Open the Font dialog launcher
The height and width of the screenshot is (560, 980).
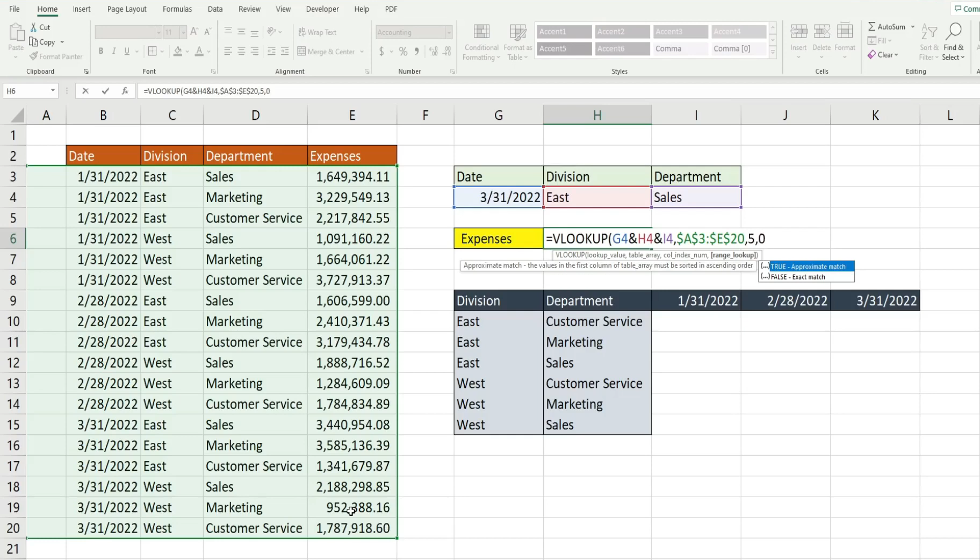pyautogui.click(x=213, y=71)
